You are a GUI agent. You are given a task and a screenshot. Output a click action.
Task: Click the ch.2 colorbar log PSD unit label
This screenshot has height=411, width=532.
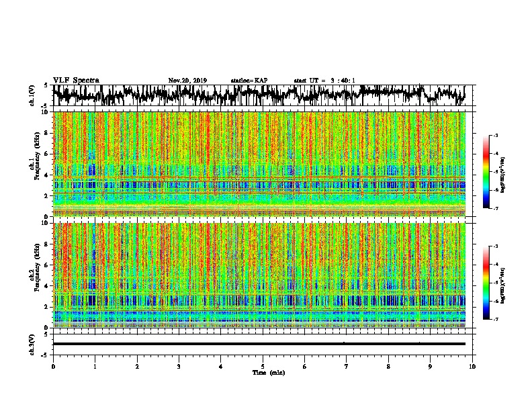(x=503, y=285)
